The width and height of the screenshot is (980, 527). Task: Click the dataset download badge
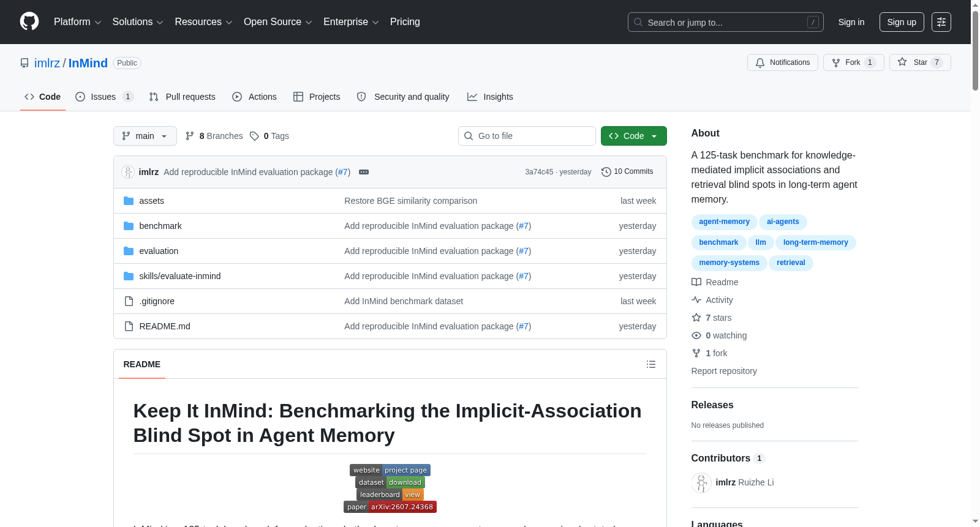pos(390,482)
